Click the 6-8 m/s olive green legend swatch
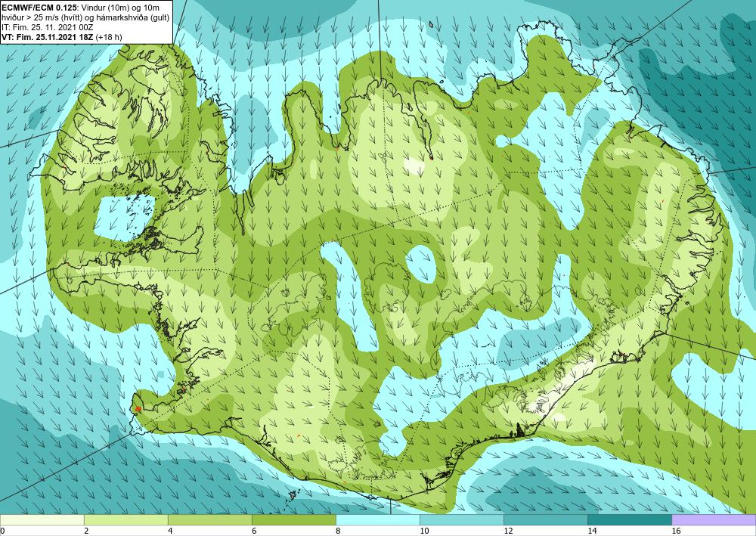Image resolution: width=756 pixels, height=536 pixels. 293,520
